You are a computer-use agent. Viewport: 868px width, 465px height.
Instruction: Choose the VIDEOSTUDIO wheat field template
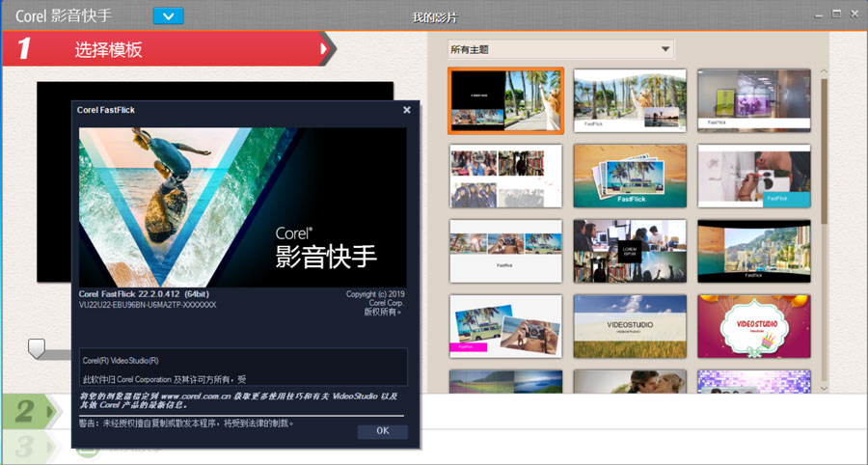(x=630, y=326)
